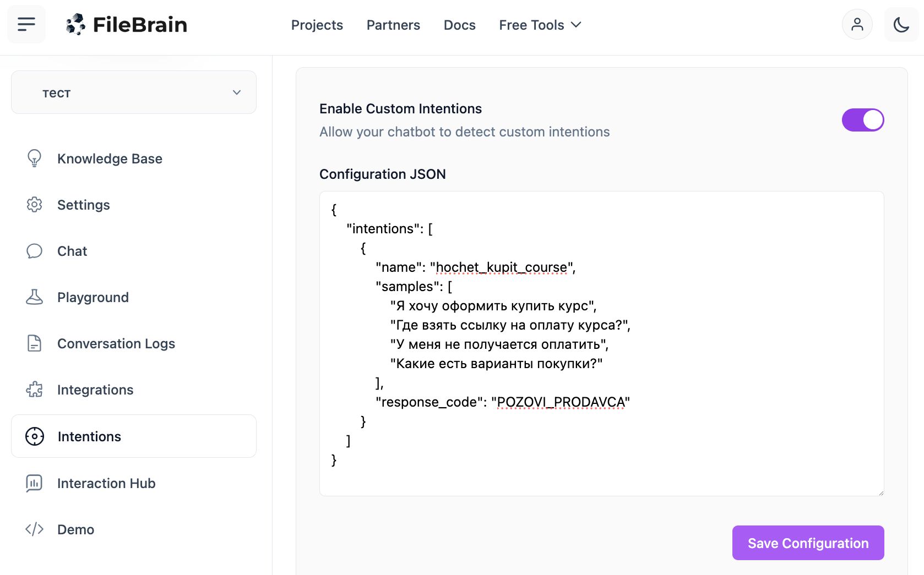The image size is (924, 575).
Task: Open the Docs link in header
Action: pyautogui.click(x=459, y=25)
